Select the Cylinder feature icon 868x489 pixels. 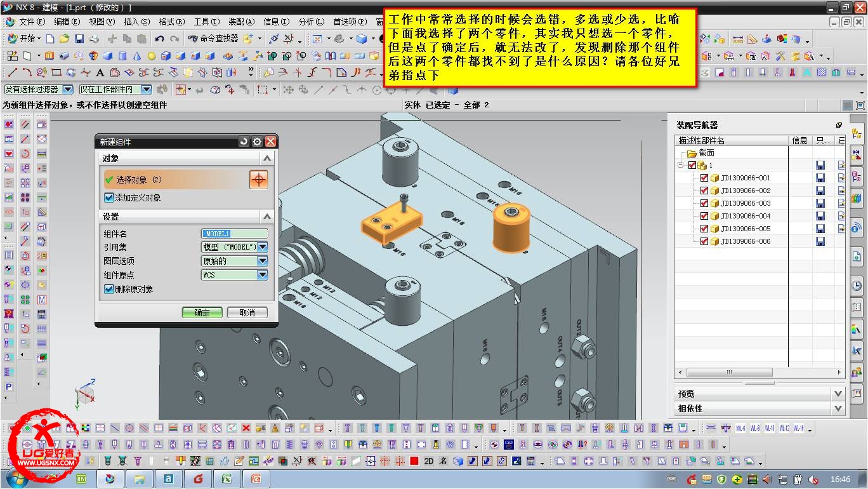tap(122, 56)
